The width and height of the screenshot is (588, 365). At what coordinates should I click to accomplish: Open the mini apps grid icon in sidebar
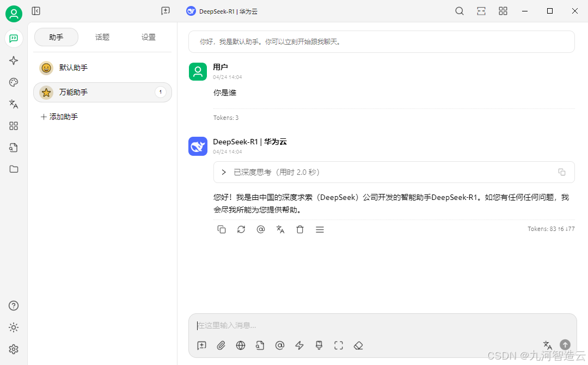pos(14,126)
